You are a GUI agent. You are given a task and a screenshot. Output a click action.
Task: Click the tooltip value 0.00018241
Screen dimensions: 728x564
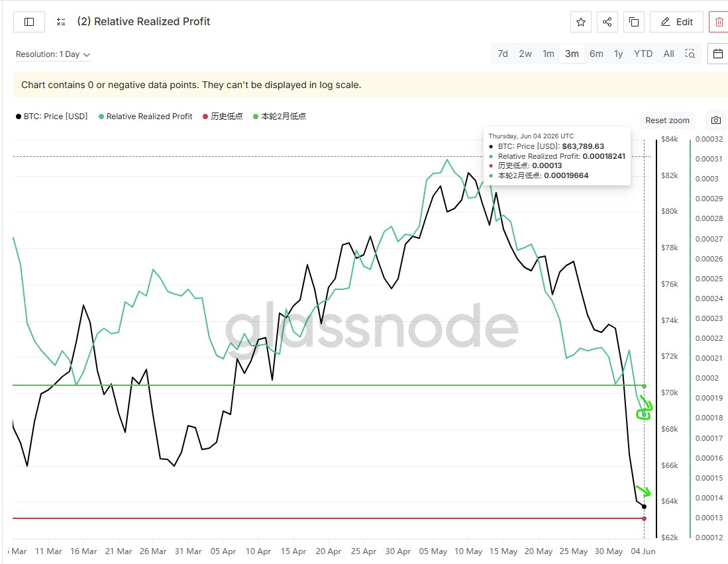(x=604, y=156)
